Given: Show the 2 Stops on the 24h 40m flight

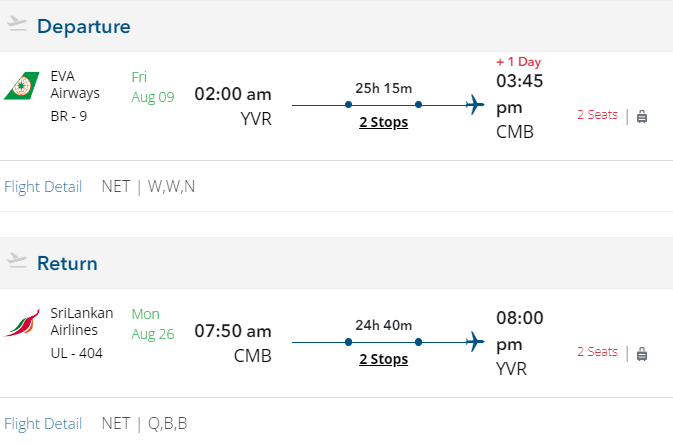Looking at the screenshot, I should (x=384, y=359).
